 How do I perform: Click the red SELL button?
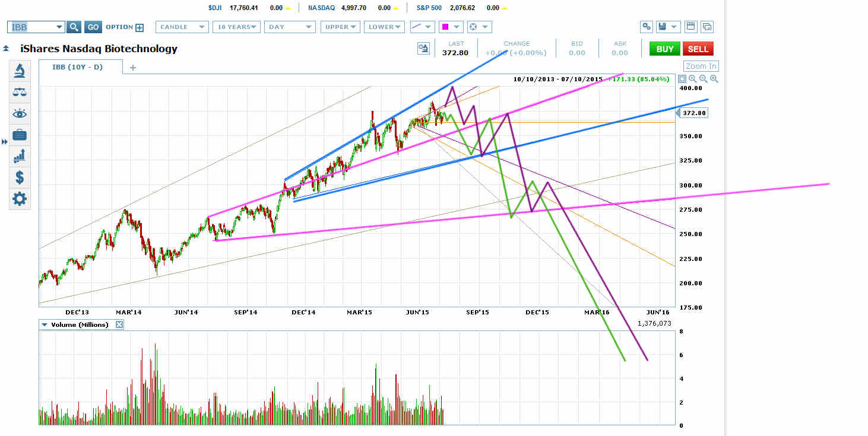tap(698, 49)
